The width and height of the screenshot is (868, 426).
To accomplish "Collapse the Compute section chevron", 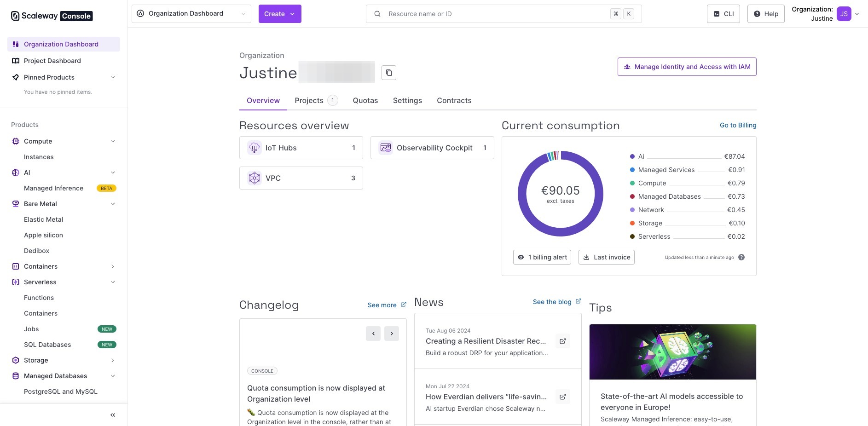I will click(113, 141).
